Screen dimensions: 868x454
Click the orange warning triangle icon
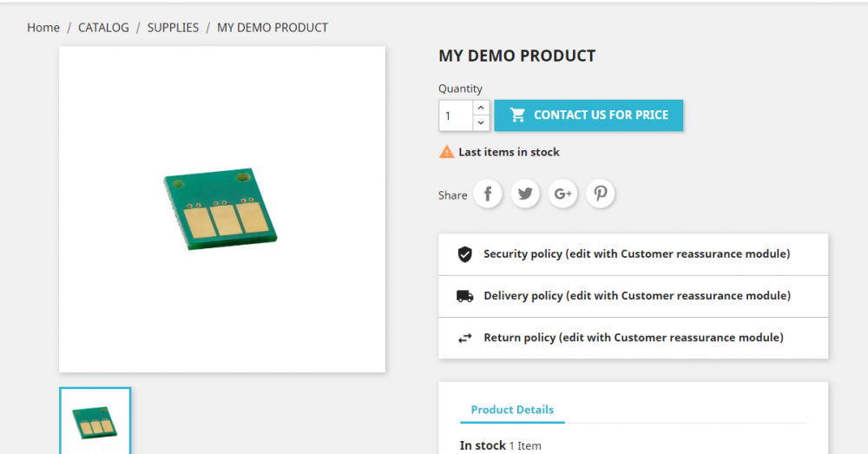(446, 152)
